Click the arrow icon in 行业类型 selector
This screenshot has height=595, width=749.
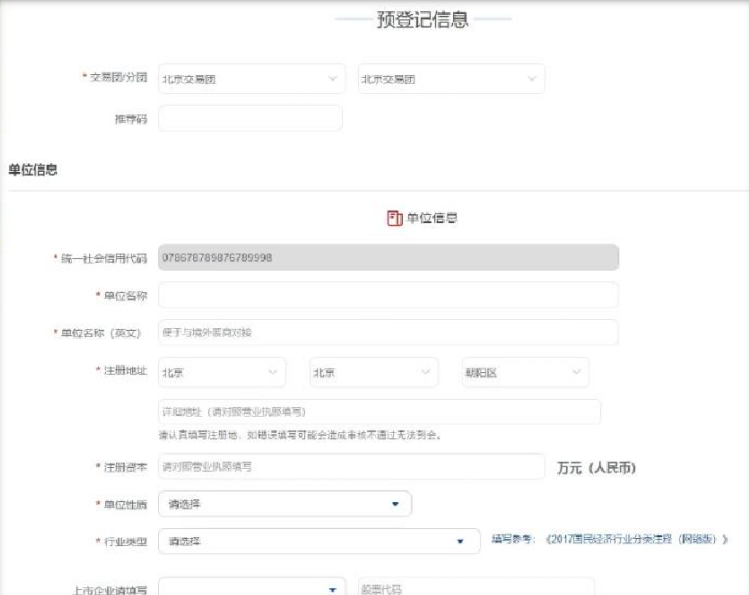(x=461, y=541)
